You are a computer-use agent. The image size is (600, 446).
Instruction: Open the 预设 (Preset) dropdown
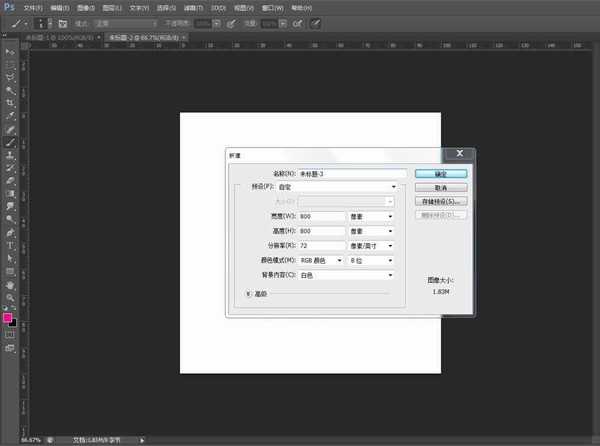click(x=329, y=187)
